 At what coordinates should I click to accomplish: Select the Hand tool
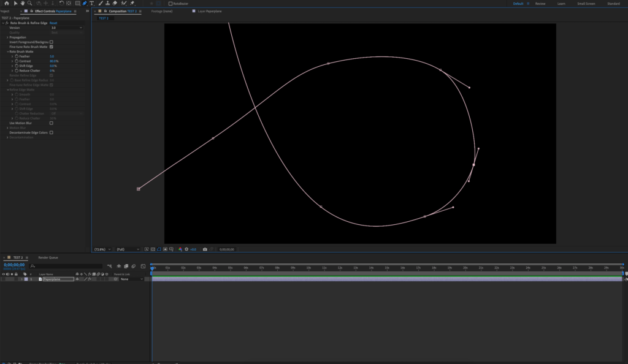[22, 3]
